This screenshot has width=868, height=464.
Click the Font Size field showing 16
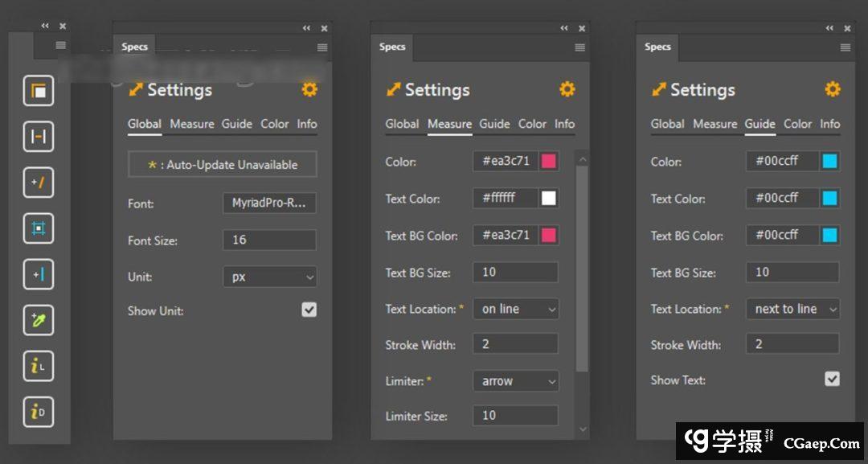click(x=269, y=240)
